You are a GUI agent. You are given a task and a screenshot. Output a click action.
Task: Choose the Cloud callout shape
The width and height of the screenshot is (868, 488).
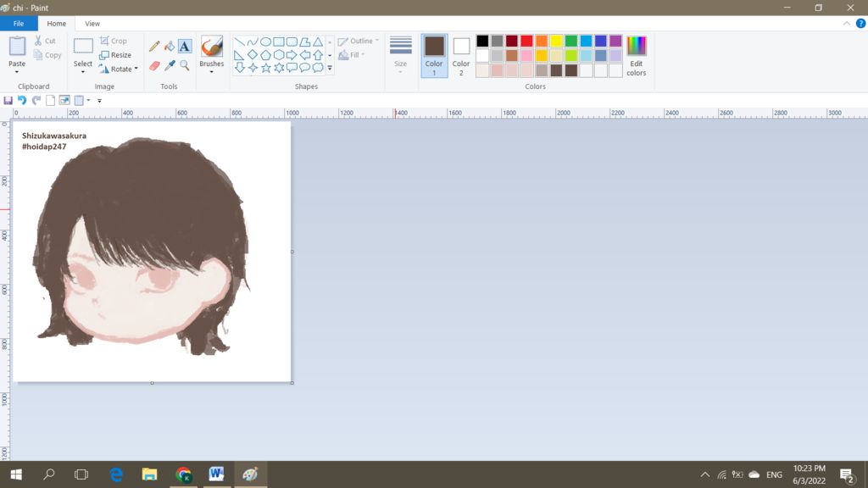click(x=318, y=68)
